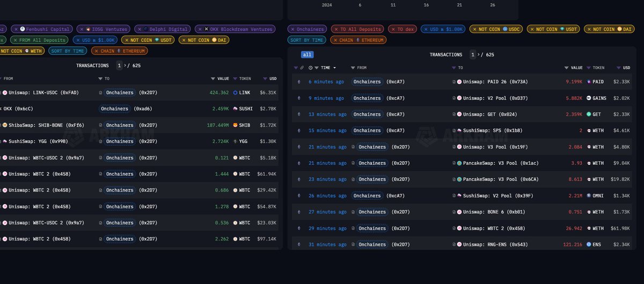Remove the NOT COIN USDC filter chip
Viewport: 644px width, 284px height.
tap(474, 29)
